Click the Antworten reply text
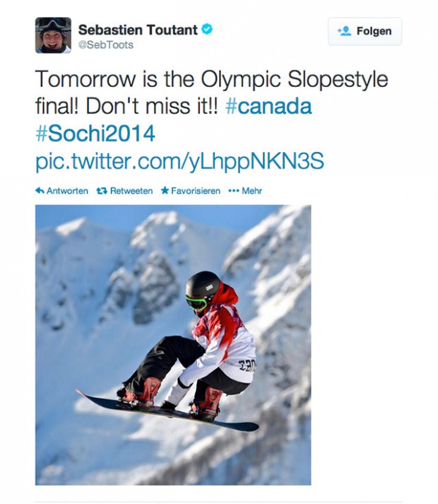Image resolution: width=438 pixels, height=504 pixels. (x=67, y=191)
